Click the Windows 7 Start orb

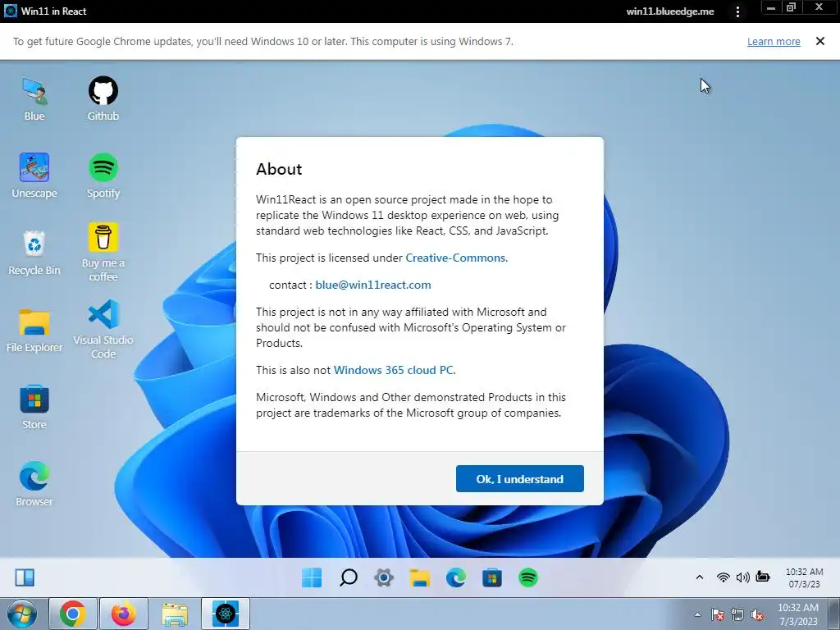pos(22,614)
